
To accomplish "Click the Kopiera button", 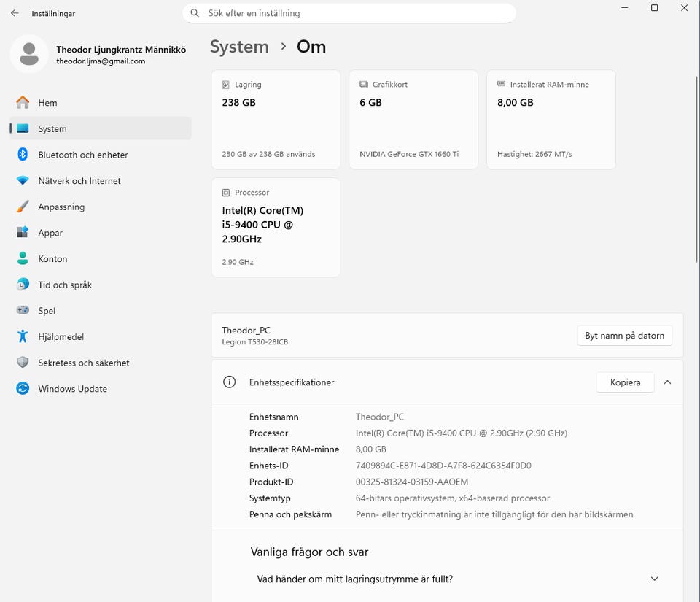I will pos(625,382).
